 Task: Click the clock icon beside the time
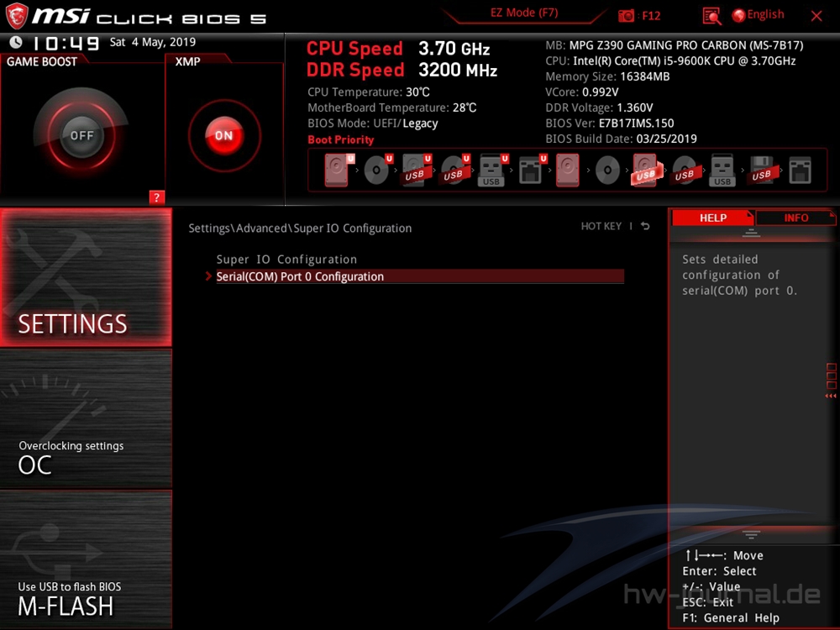pyautogui.click(x=15, y=42)
